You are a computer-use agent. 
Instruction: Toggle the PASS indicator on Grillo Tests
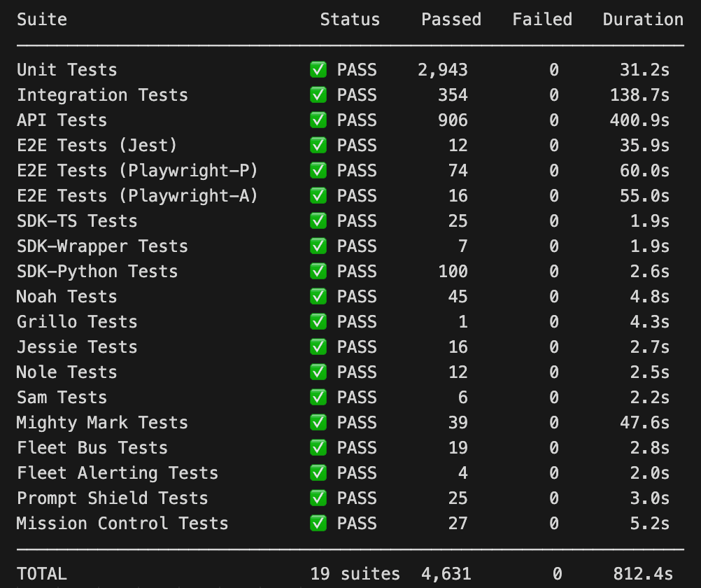click(x=318, y=321)
